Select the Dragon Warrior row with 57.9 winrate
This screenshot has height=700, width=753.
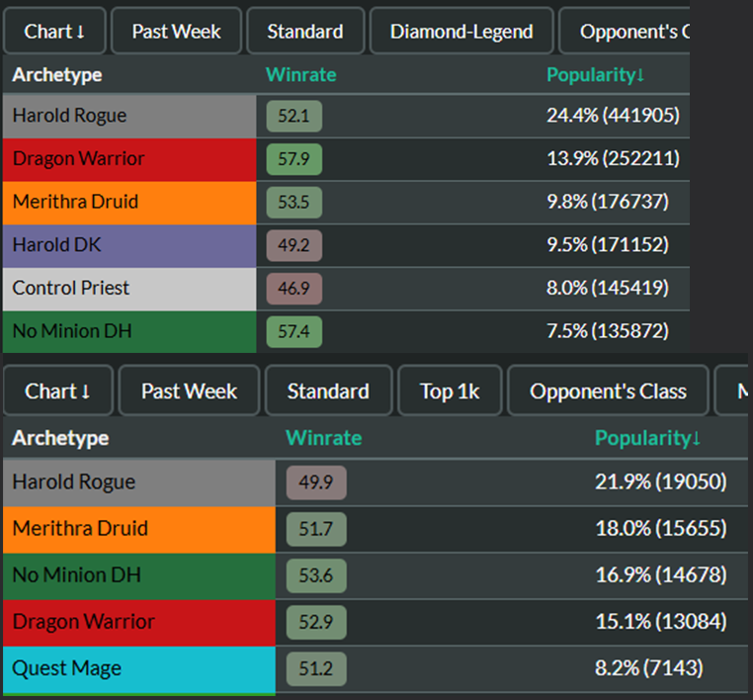pyautogui.click(x=346, y=158)
